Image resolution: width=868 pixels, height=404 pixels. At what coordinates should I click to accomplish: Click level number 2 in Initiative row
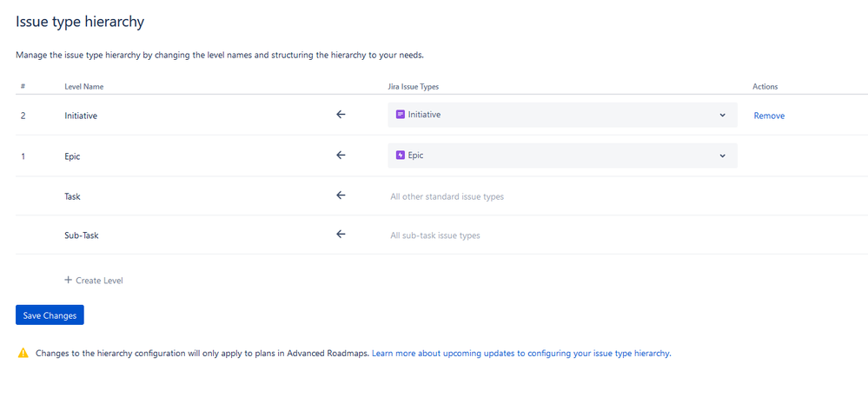(x=23, y=116)
